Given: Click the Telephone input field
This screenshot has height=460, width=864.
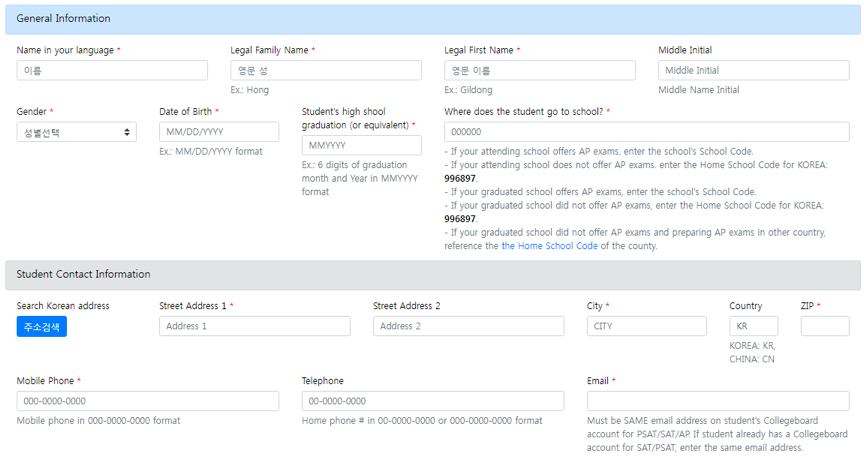Looking at the screenshot, I should click(x=433, y=401).
